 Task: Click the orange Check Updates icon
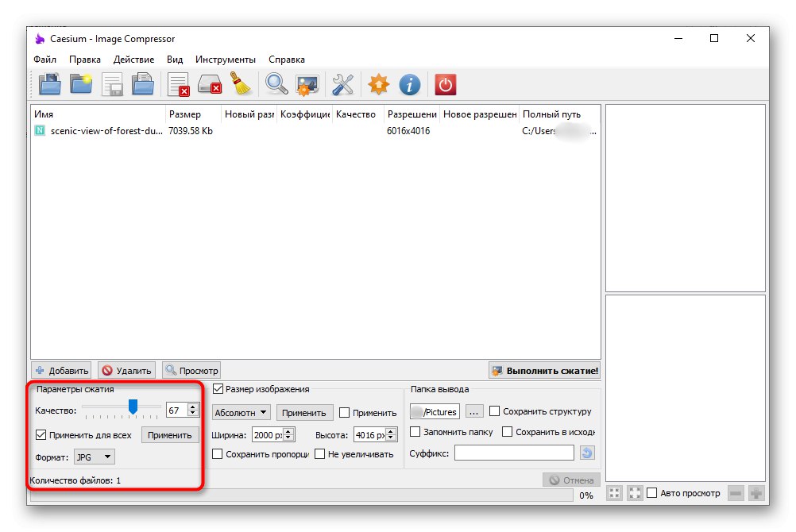(x=379, y=84)
